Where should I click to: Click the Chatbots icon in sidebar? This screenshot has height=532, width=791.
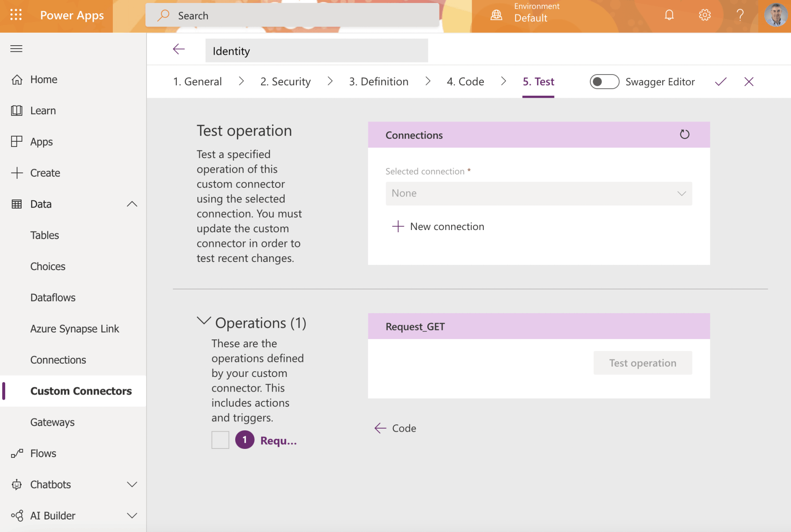coord(17,485)
